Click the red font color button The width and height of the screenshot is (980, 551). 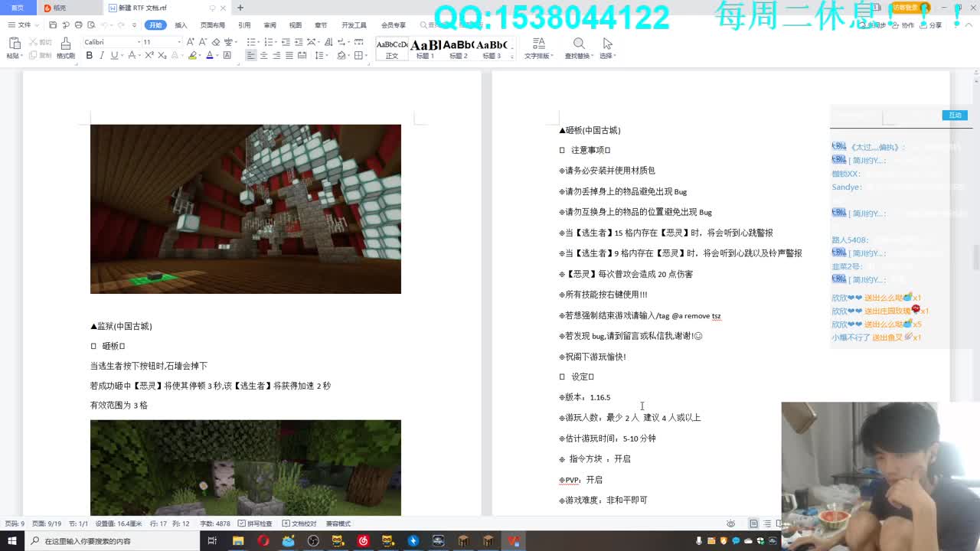tap(210, 56)
